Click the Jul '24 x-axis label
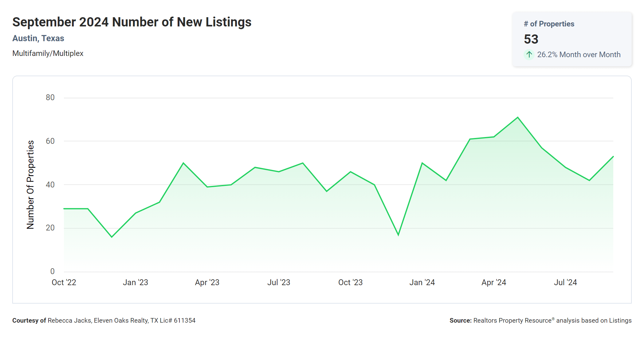 point(565,282)
